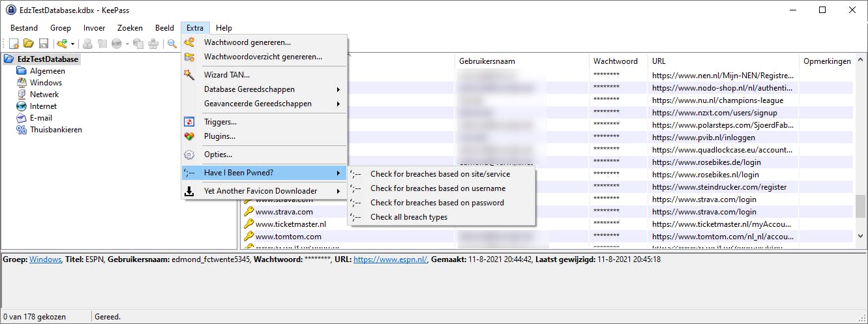Click the folder icon beside Wachtwoordoverzicht genereren
Image resolution: width=868 pixels, height=324 pixels.
point(189,57)
